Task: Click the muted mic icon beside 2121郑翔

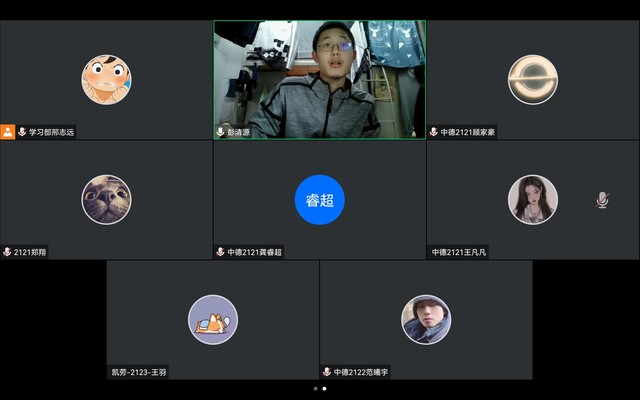Action: [7, 252]
